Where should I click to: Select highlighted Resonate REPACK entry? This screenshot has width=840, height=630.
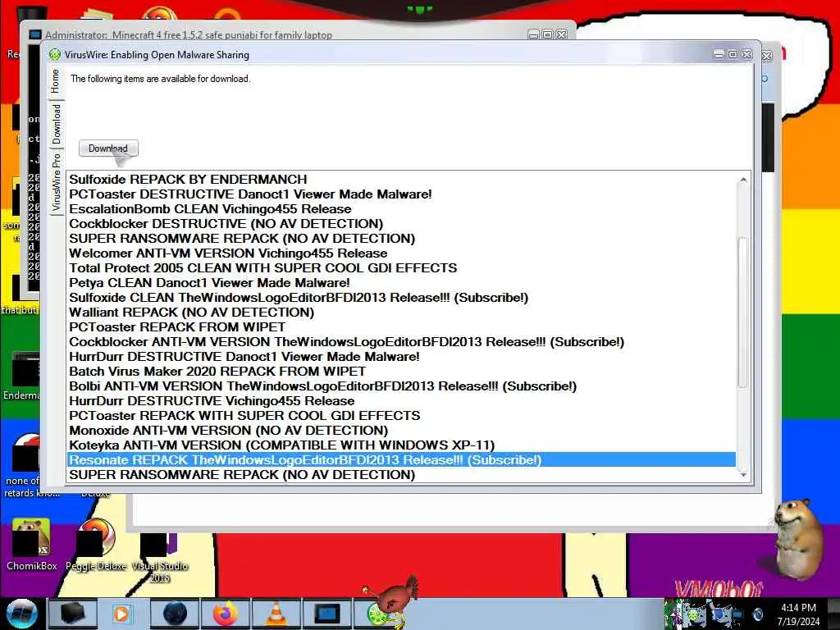point(402,460)
